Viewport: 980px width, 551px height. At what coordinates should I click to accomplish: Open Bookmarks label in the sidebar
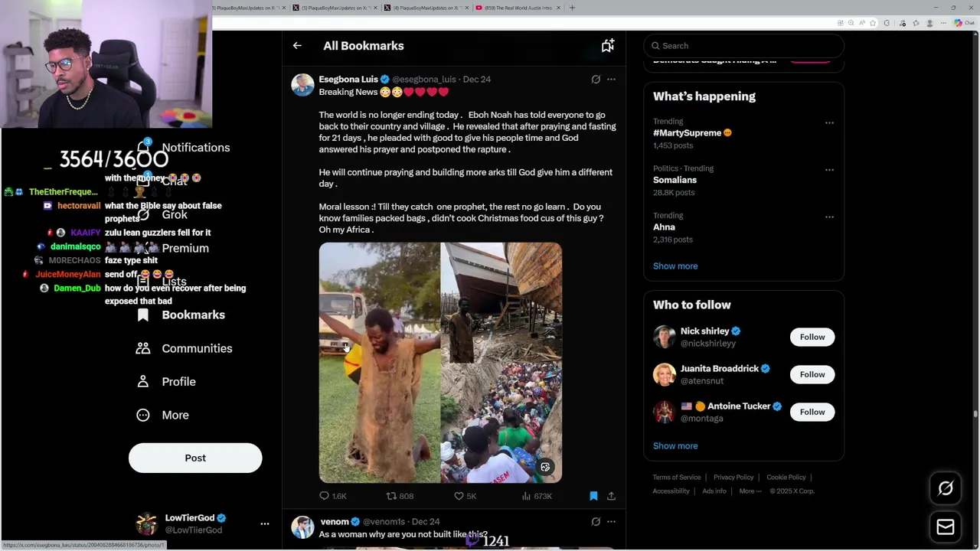[193, 315]
